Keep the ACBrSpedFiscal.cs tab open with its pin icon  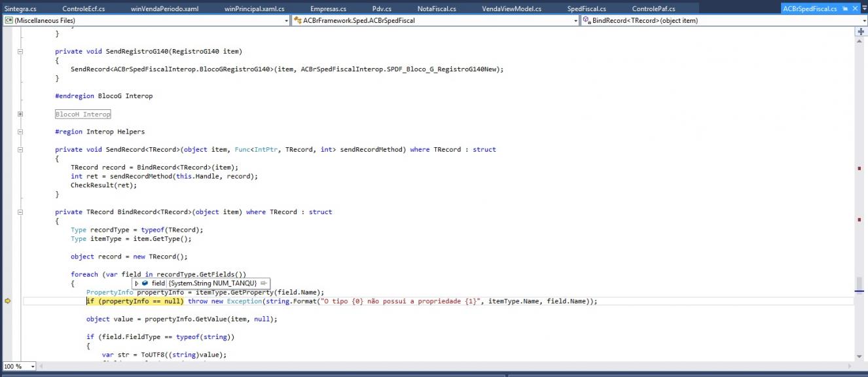click(x=845, y=9)
